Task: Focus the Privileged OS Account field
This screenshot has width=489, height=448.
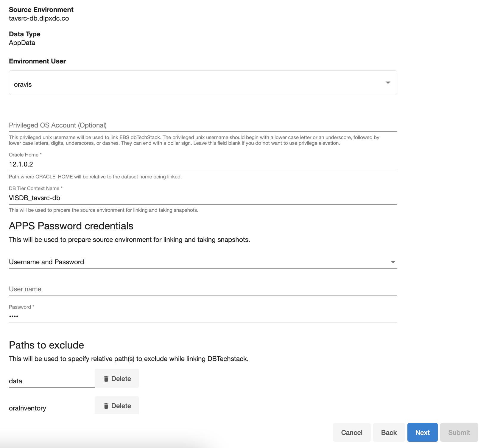Action: coord(119,125)
